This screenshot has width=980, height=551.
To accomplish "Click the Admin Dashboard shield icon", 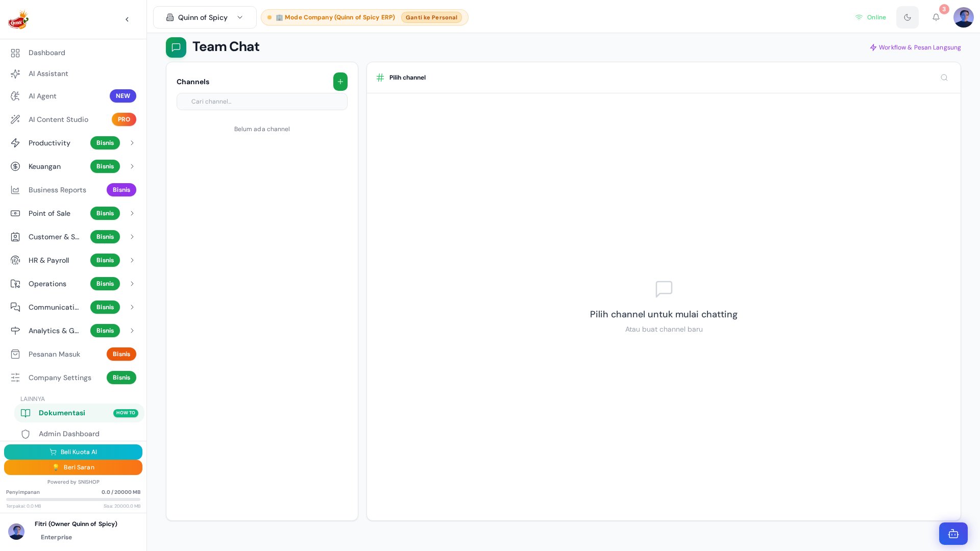I will click(26, 434).
